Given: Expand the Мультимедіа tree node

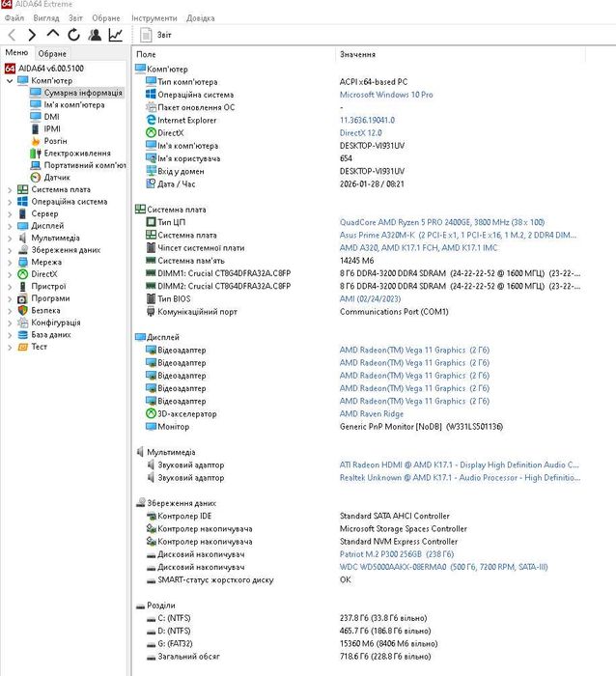Looking at the screenshot, I should tap(10, 238).
